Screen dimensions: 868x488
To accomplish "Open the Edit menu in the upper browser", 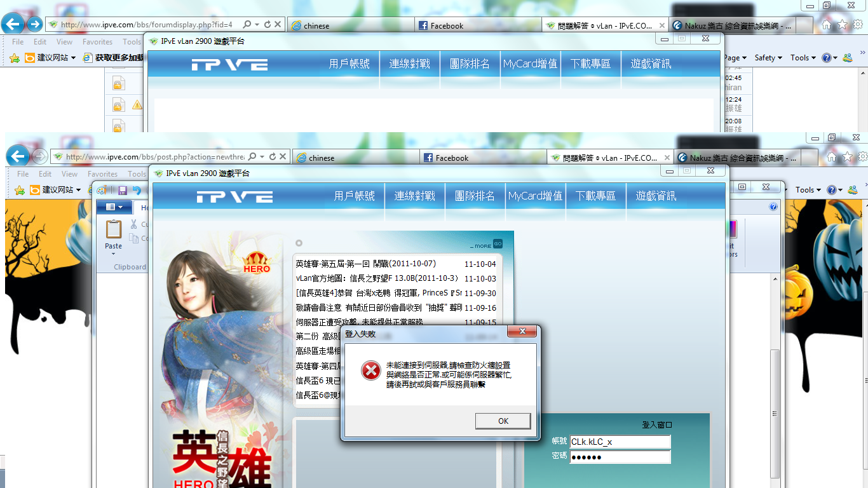I will pyautogui.click(x=40, y=42).
